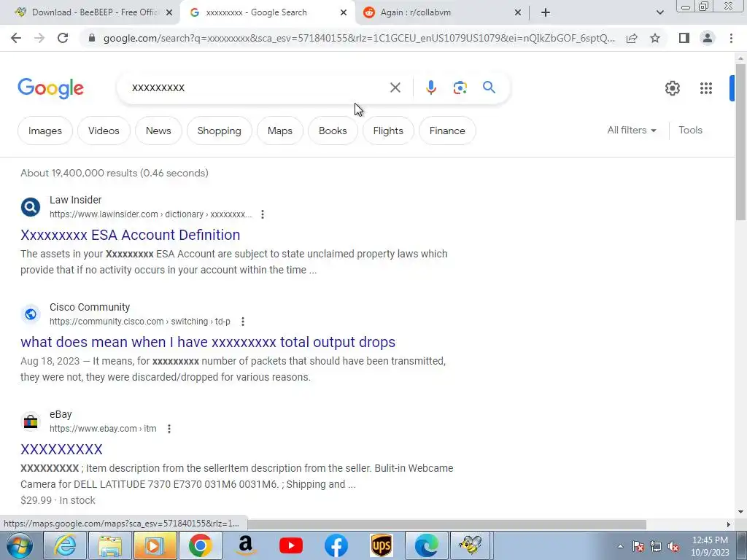The width and height of the screenshot is (747, 560).
Task: Click inside the Google search input field
Action: click(x=258, y=87)
